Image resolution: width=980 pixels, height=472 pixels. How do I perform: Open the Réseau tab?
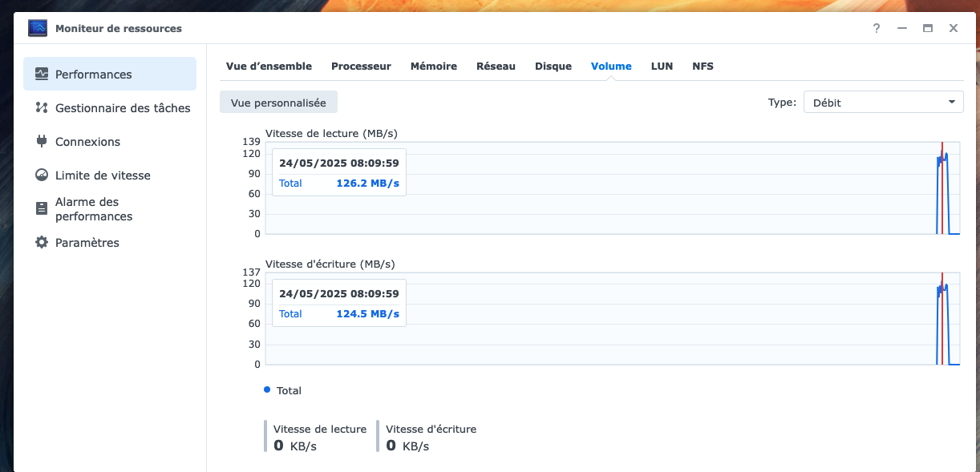[x=496, y=67]
